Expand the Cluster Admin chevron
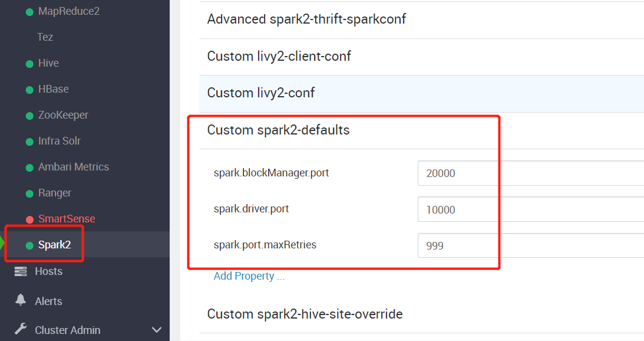Screen dimensions: 644x341 [156, 329]
